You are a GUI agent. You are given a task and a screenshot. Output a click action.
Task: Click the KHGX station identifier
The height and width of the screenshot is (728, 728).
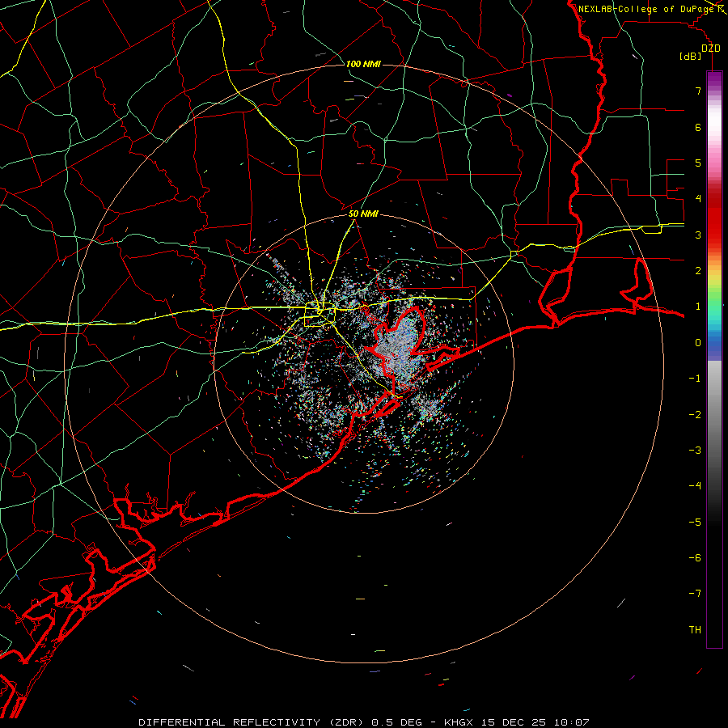[x=460, y=722]
